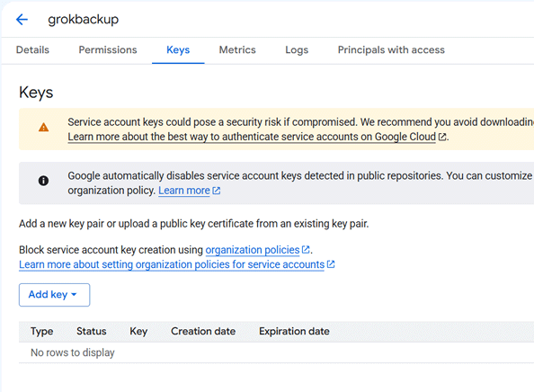The width and height of the screenshot is (534, 392).
Task: Click external-link icon after organization policies
Action: click(x=306, y=250)
